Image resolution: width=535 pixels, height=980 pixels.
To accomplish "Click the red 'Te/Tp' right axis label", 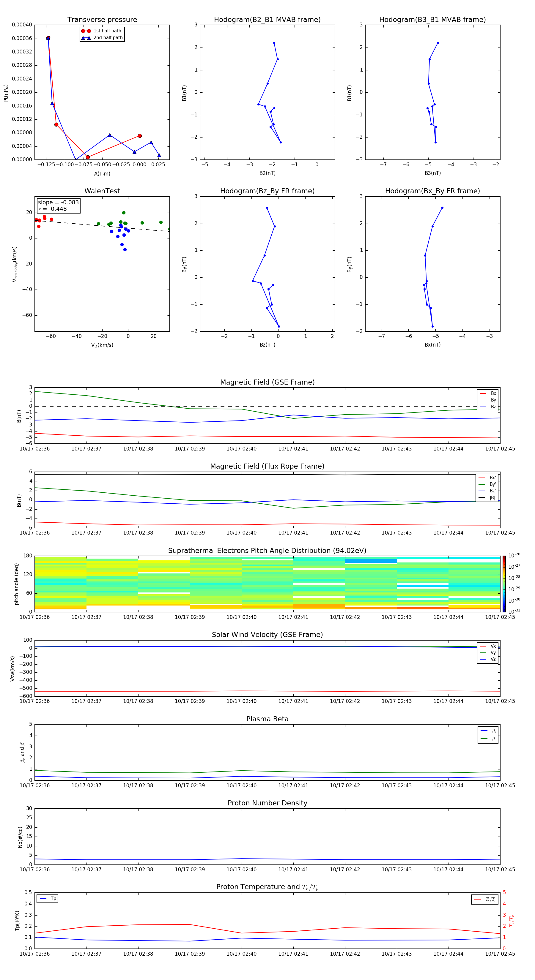I will click(x=512, y=921).
